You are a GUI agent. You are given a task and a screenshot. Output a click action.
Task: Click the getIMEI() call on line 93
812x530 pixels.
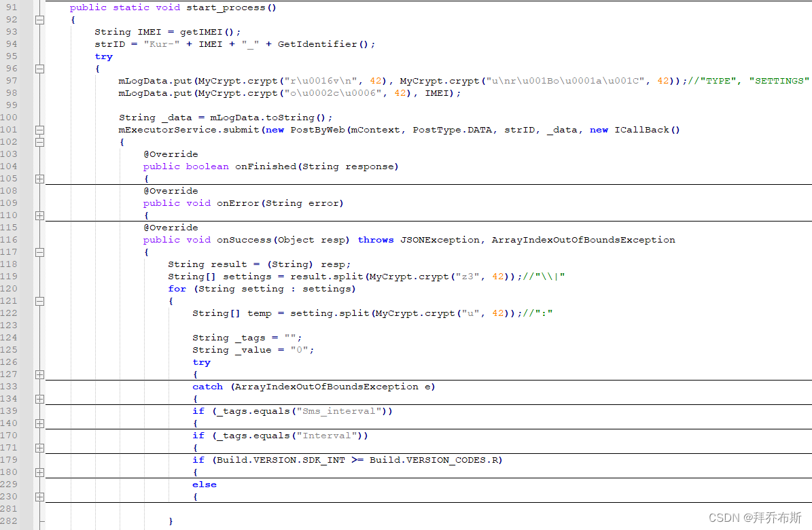207,32
